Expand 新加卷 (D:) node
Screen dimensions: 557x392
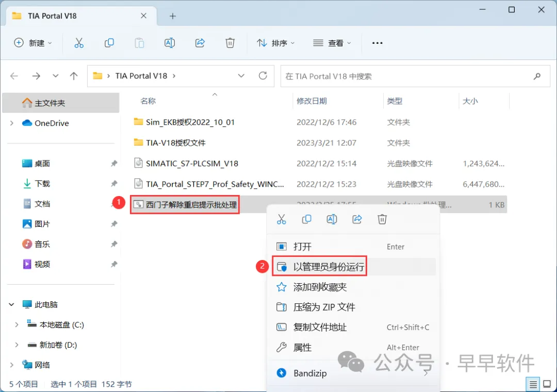tap(17, 345)
